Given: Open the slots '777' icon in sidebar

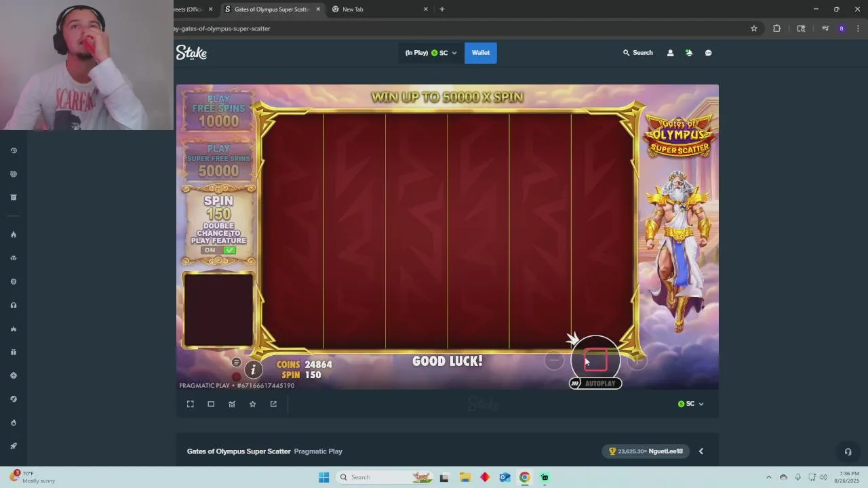Looking at the screenshot, I should click(14, 258).
